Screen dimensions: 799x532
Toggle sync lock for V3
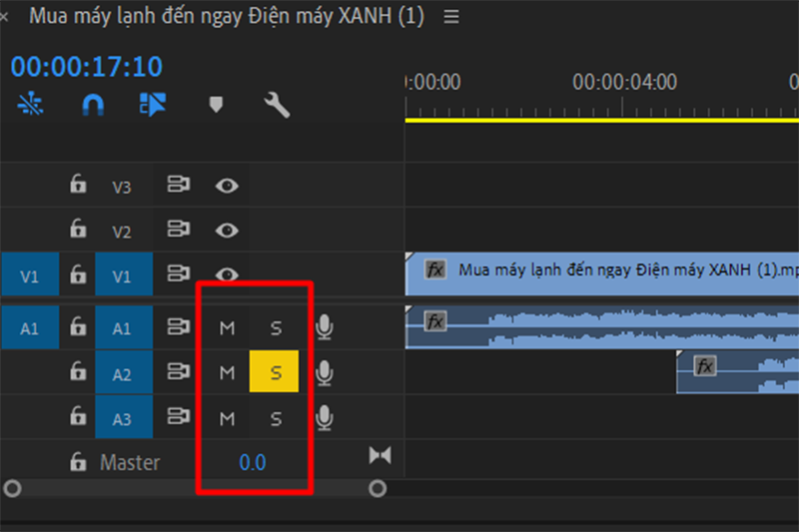tap(179, 184)
